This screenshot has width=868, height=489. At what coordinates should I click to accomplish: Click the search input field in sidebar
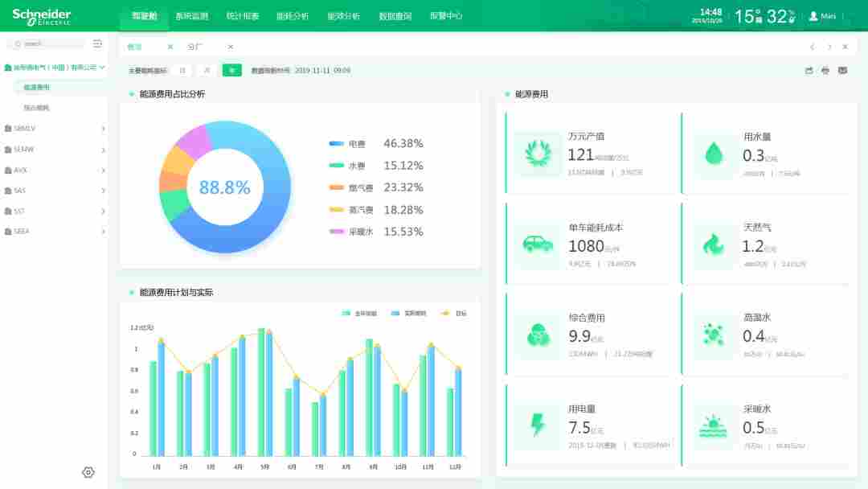point(44,43)
